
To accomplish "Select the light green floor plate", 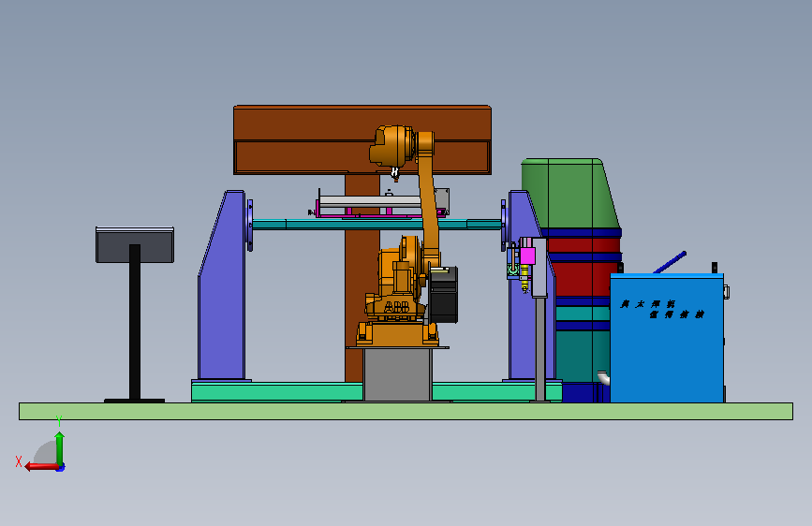I will pos(406,411).
